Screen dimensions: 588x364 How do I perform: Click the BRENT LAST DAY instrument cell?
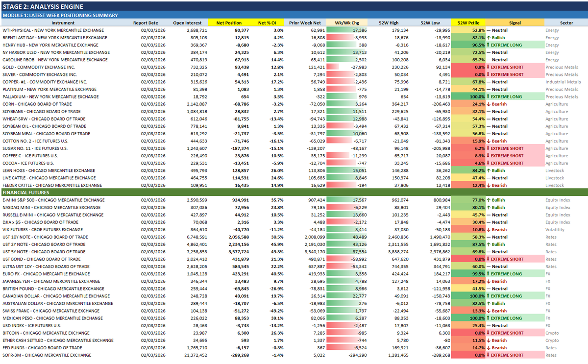click(x=64, y=38)
